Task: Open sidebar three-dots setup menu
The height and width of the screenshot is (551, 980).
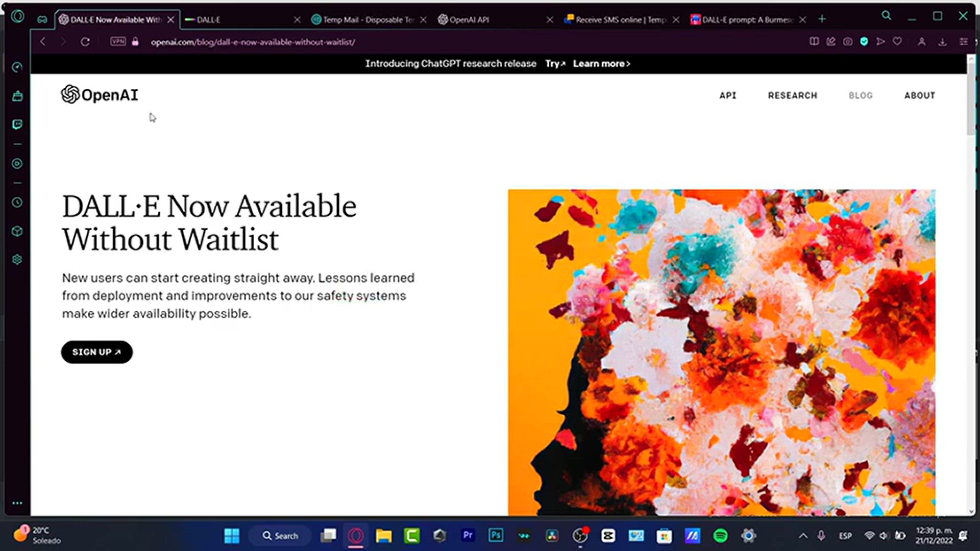Action: click(x=17, y=503)
